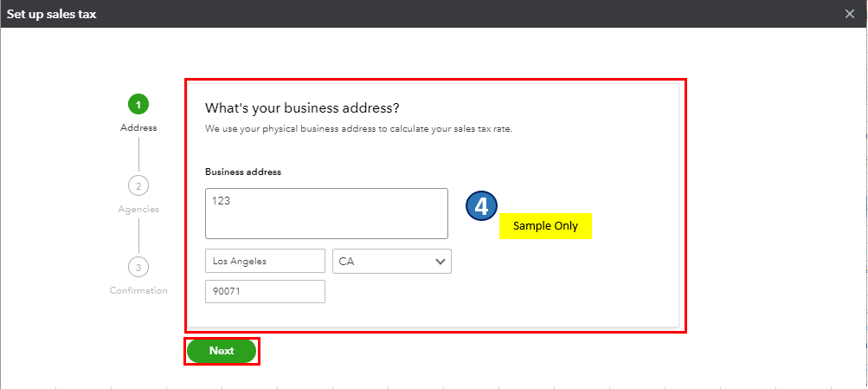Select the step 2 circle icon
The image size is (868, 389).
tap(138, 185)
